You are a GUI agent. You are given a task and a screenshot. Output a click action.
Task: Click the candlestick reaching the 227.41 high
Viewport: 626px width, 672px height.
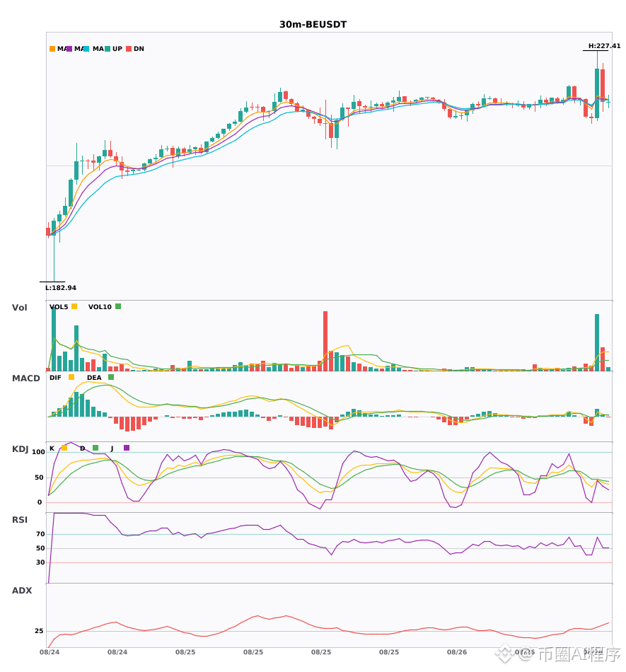[597, 86]
